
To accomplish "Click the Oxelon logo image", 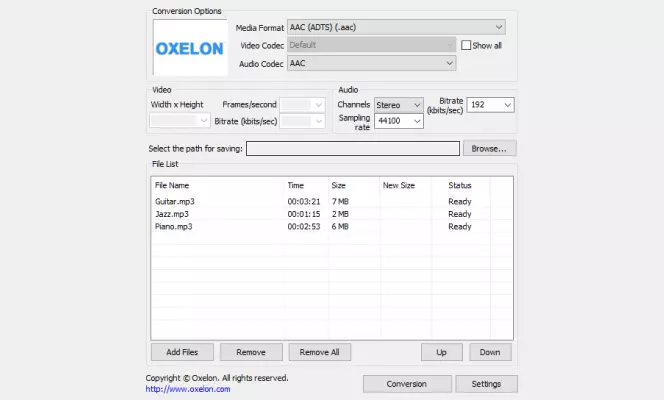I will point(190,47).
